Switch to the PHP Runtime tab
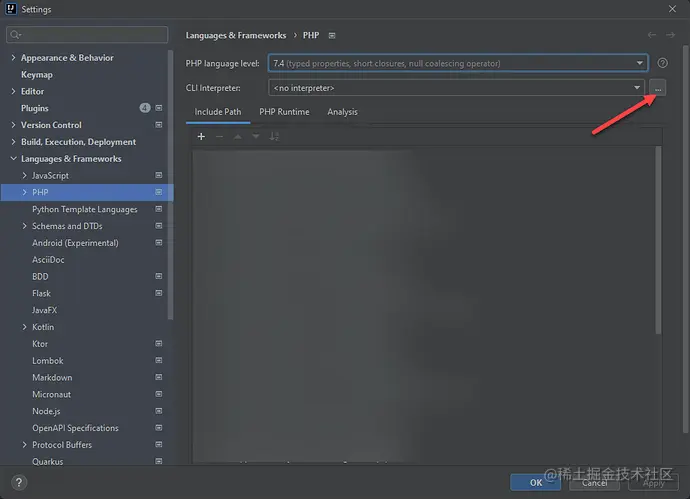 (x=284, y=112)
